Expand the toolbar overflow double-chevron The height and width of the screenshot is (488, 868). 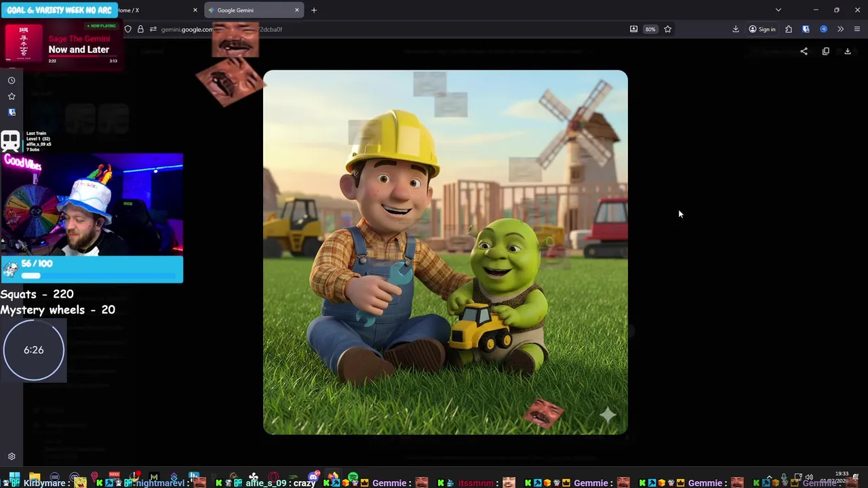[x=840, y=29]
